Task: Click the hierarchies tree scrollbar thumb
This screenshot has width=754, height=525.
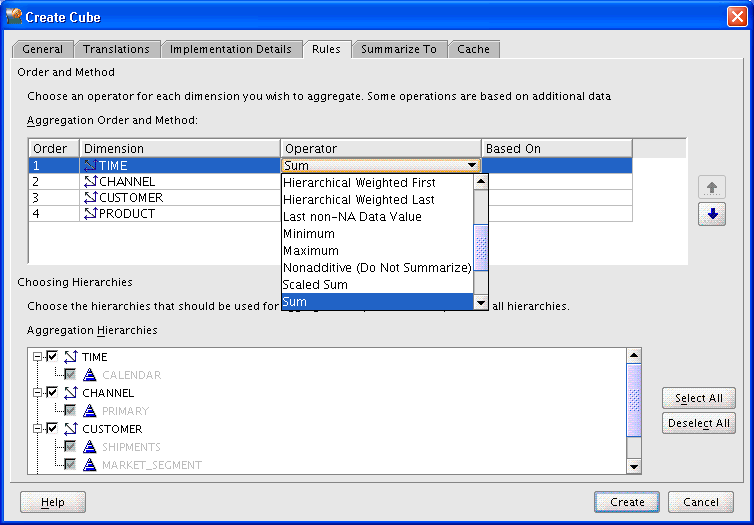Action: 634,400
